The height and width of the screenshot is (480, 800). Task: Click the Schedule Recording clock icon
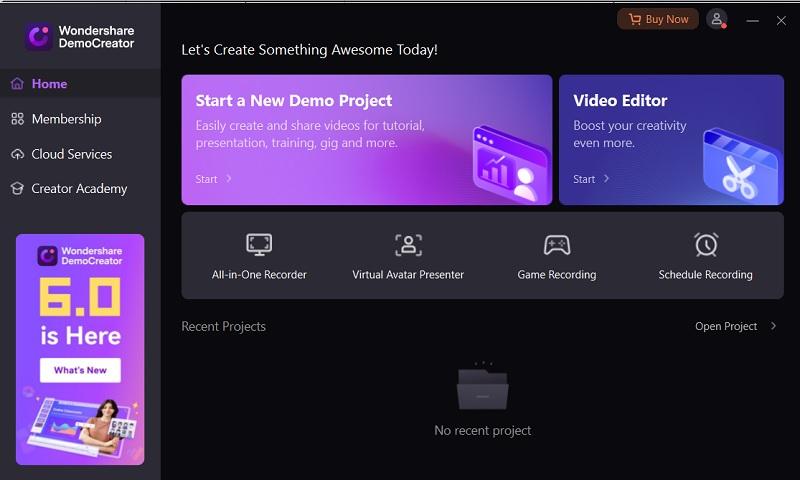[x=706, y=244]
